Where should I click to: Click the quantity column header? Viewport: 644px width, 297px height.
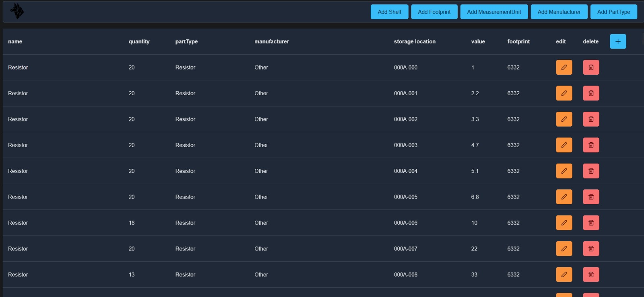click(x=139, y=41)
